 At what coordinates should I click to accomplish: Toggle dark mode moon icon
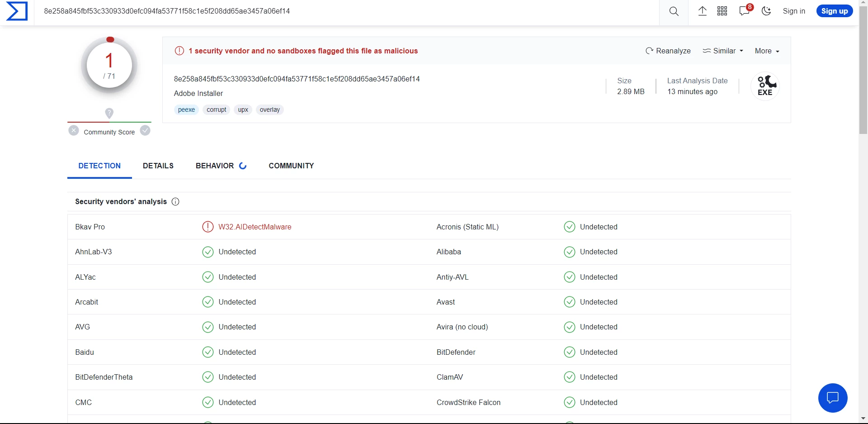pyautogui.click(x=766, y=11)
